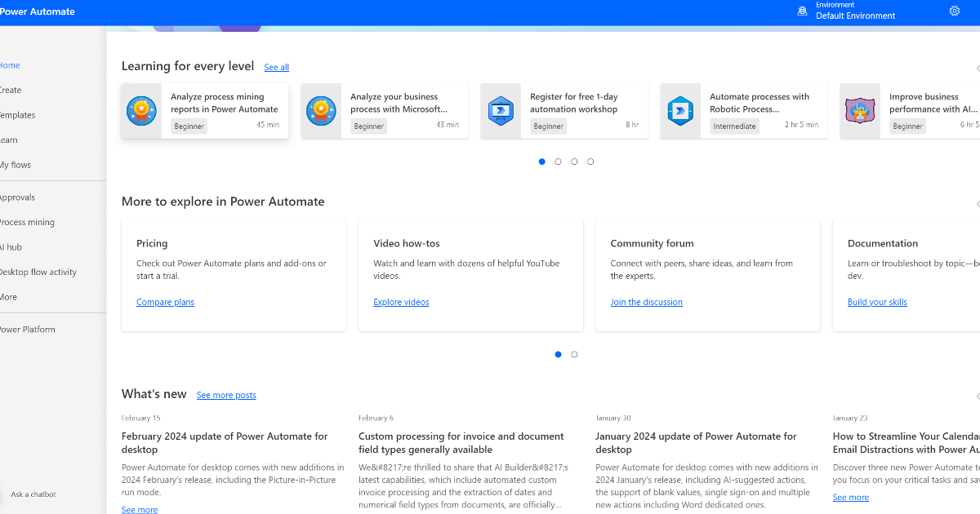Select the second dot of the learning carousel

pyautogui.click(x=558, y=162)
